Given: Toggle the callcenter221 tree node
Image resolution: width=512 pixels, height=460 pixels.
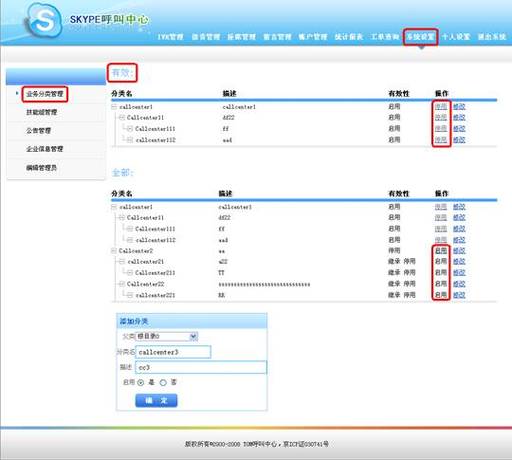Looking at the screenshot, I should pos(130,295).
